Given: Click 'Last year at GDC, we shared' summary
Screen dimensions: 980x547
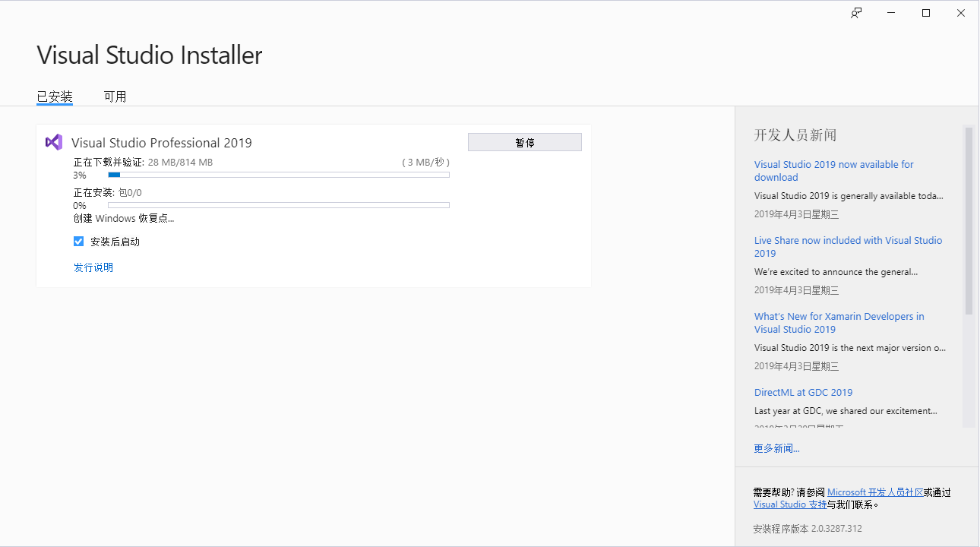Looking at the screenshot, I should [x=846, y=411].
